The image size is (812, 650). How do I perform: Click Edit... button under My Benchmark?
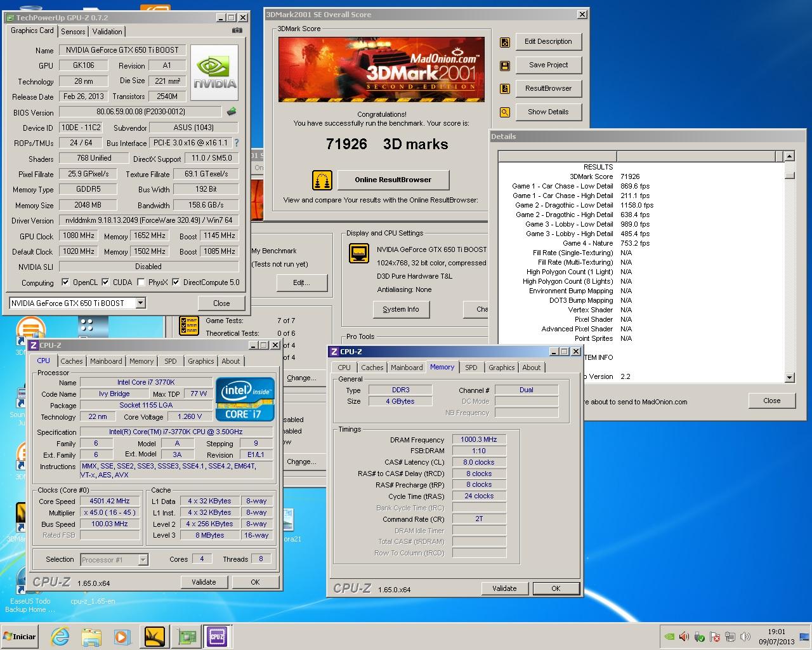[301, 283]
